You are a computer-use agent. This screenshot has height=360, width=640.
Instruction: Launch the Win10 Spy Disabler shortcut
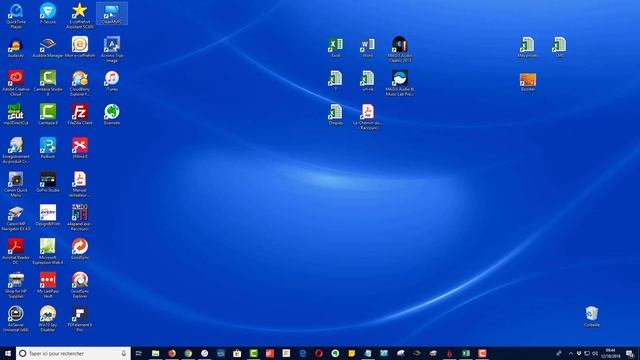(x=48, y=318)
